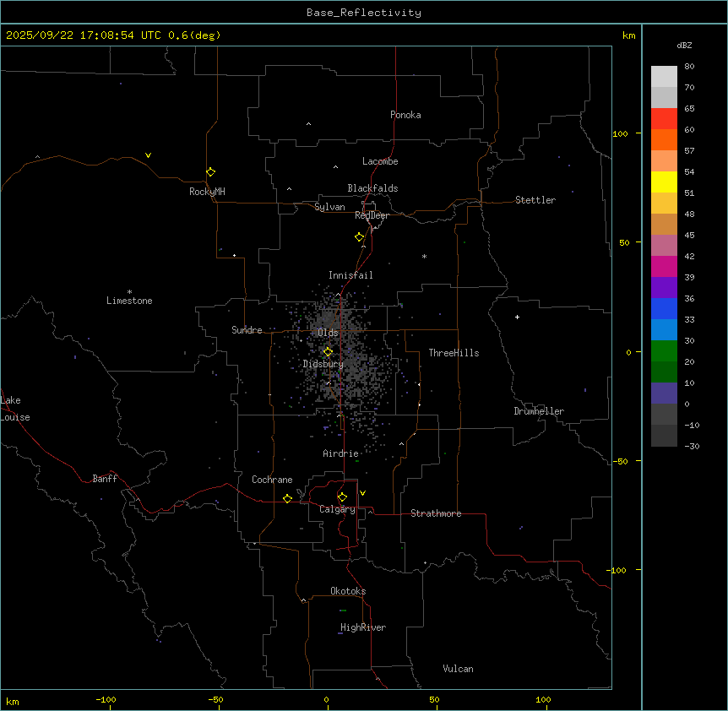728x711 pixels.
Task: Pick the bright yellow 51-54 dBZ legend swatch
Action: 664,182
